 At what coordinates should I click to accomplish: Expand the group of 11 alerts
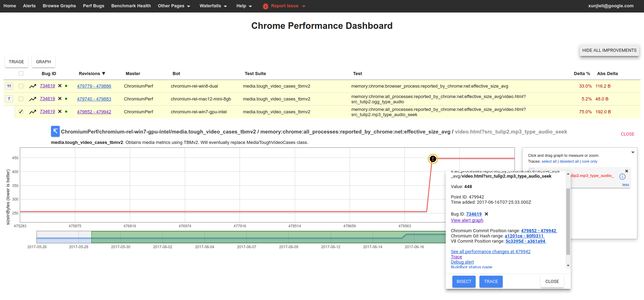click(9, 86)
